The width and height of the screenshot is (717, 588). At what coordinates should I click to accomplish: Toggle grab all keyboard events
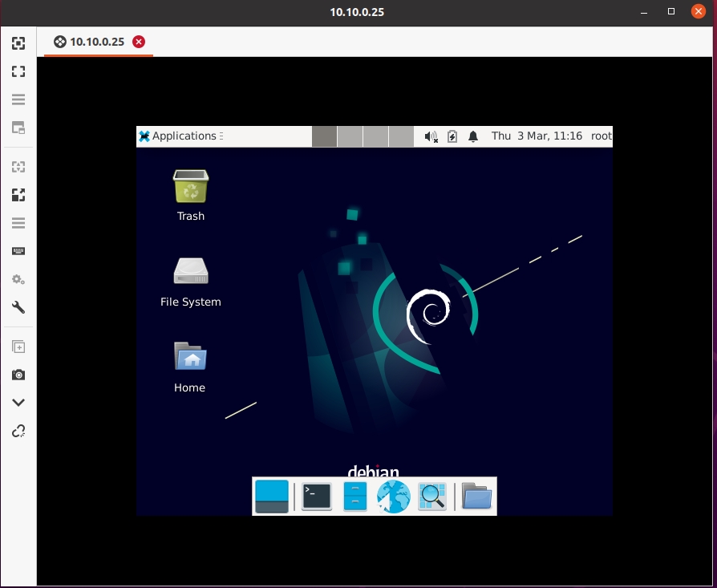(18, 251)
